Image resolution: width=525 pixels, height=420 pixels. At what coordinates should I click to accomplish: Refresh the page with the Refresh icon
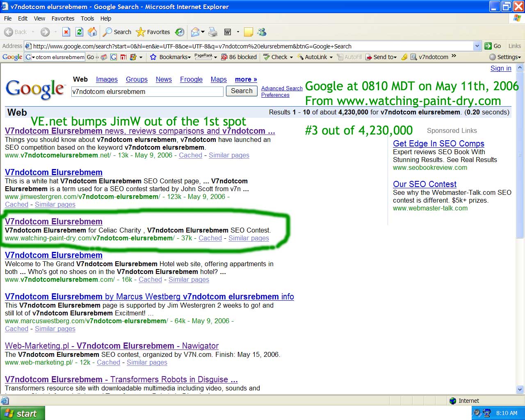pyautogui.click(x=80, y=32)
